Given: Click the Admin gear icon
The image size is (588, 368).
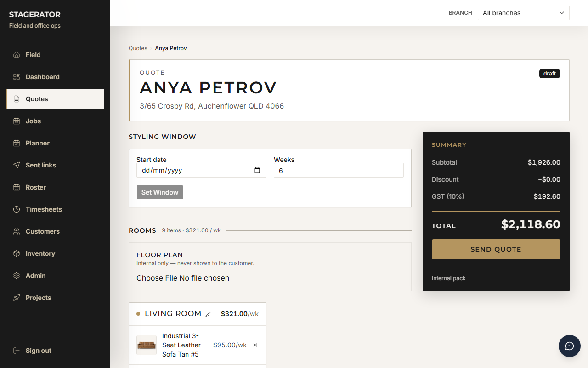Looking at the screenshot, I should pos(17,276).
